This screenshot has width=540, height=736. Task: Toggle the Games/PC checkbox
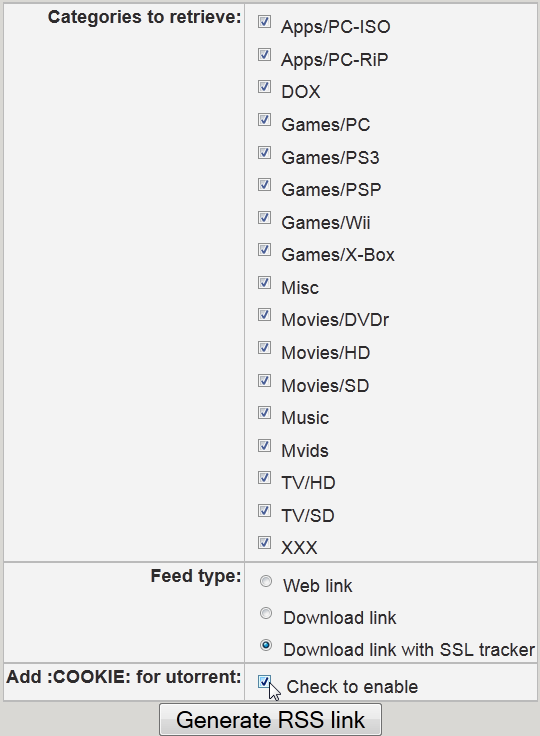pyautogui.click(x=264, y=120)
